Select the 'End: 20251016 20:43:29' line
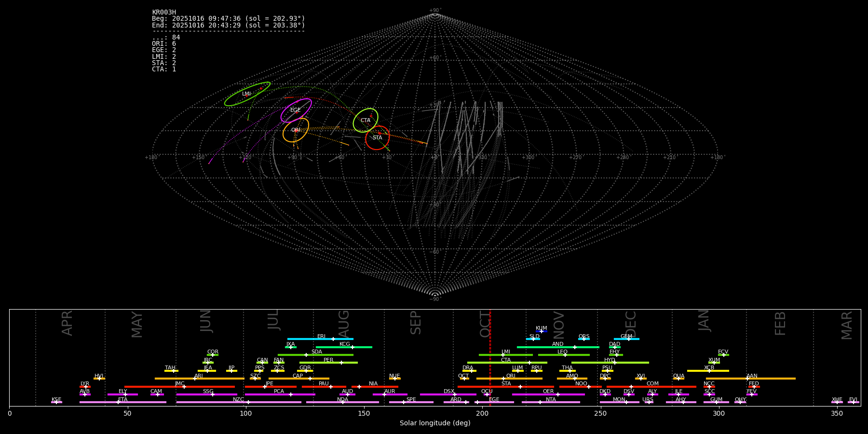The image size is (868, 434). [229, 25]
